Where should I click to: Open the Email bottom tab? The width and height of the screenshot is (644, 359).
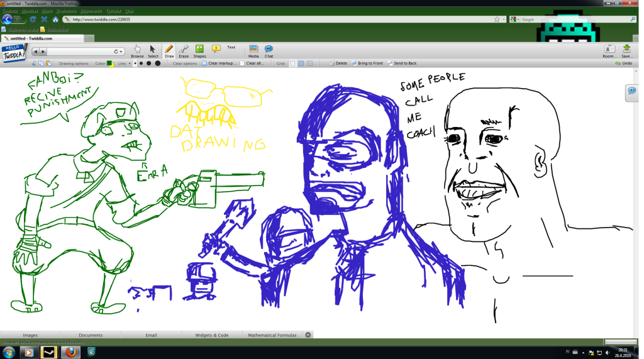coord(151,334)
